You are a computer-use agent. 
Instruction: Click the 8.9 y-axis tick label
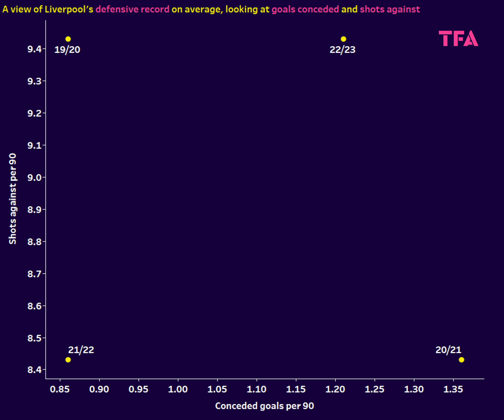pyautogui.click(x=35, y=210)
